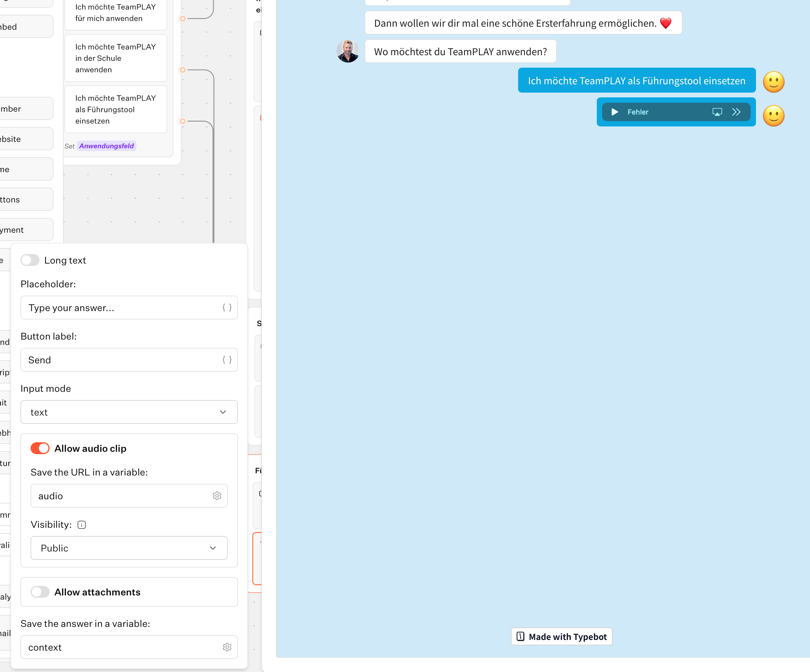810x672 pixels.
Task: Click the bot avatar photo
Action: tap(347, 51)
